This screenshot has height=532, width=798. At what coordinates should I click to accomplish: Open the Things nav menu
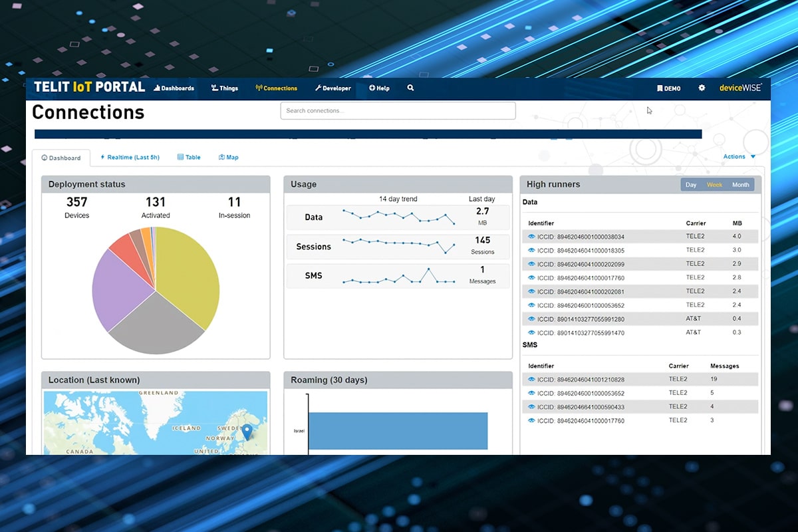(225, 88)
